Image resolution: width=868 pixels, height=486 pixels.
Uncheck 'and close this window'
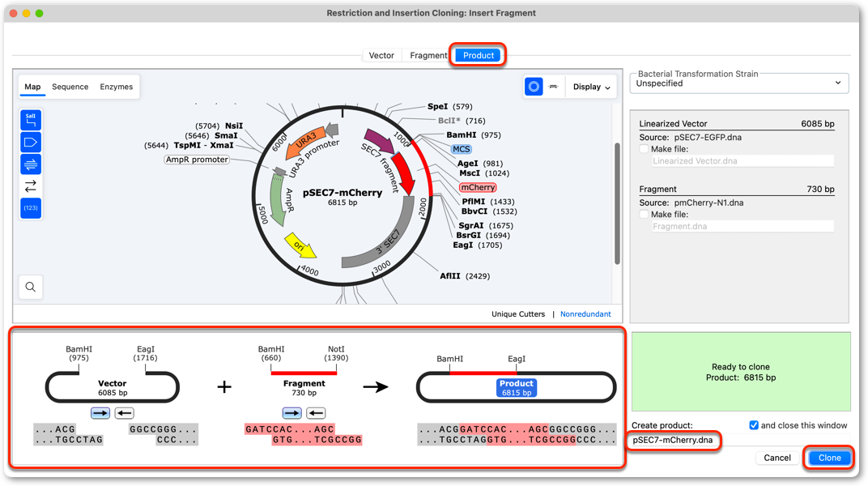(x=754, y=425)
